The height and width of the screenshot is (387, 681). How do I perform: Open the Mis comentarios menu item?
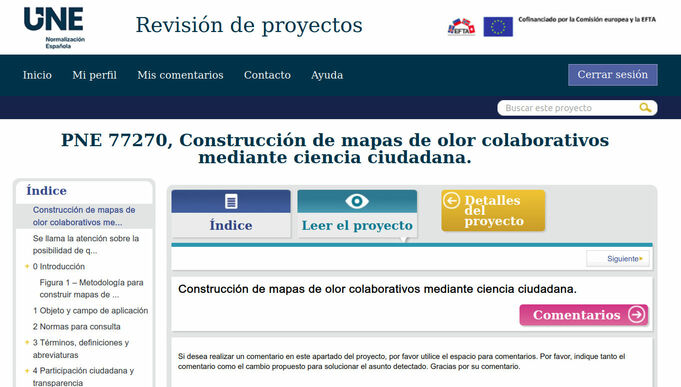[180, 75]
